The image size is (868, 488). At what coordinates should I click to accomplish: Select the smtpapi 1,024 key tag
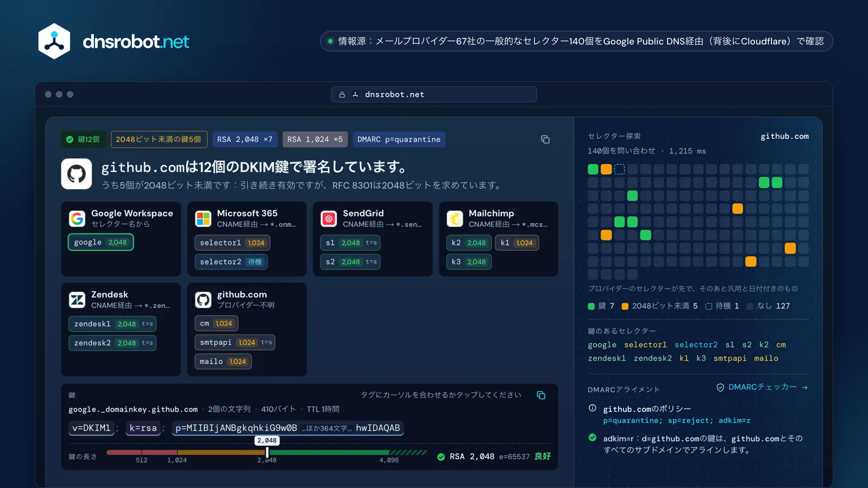click(235, 342)
